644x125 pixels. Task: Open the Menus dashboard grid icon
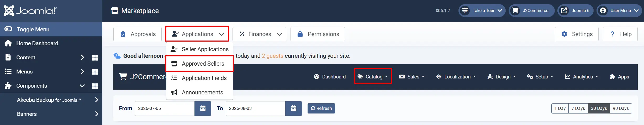pyautogui.click(x=95, y=72)
